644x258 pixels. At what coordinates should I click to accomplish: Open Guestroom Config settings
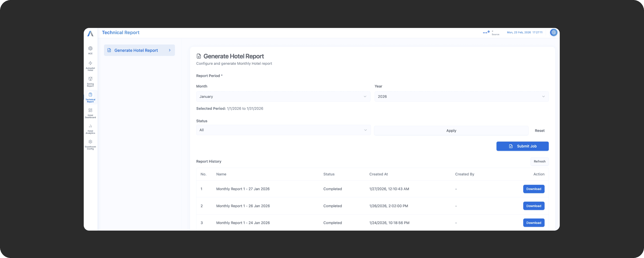(90, 145)
